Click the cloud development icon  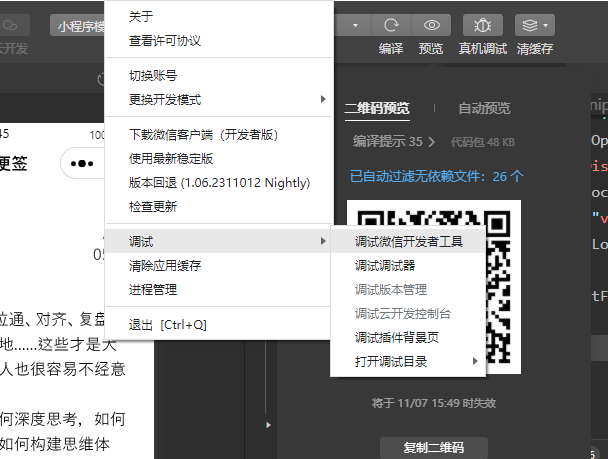(10, 26)
